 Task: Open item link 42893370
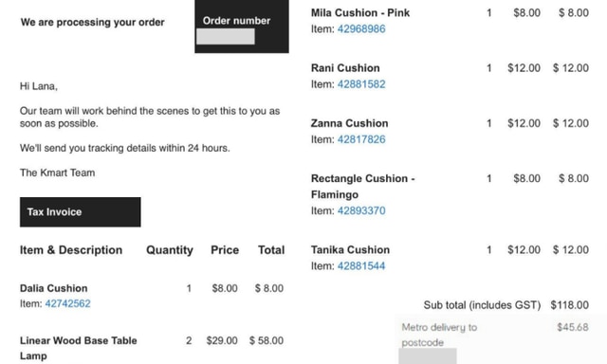click(361, 210)
